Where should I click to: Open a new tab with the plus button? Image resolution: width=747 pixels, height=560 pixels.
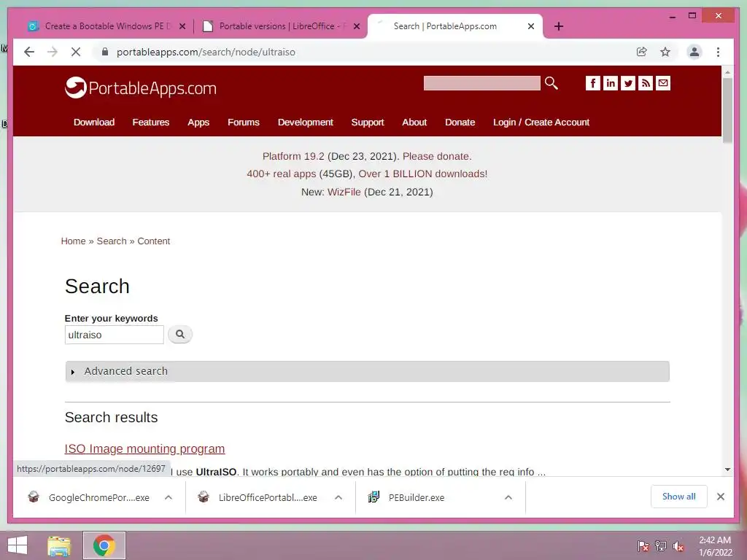point(559,26)
